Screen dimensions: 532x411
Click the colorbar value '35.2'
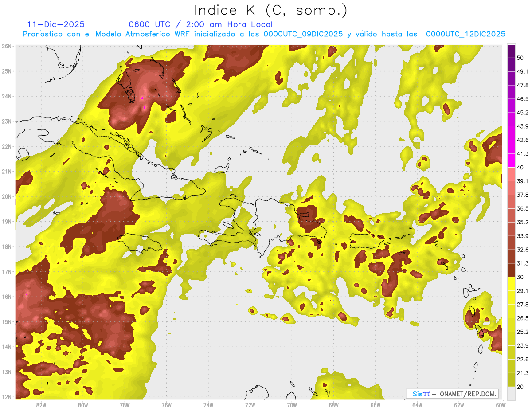[523, 222]
